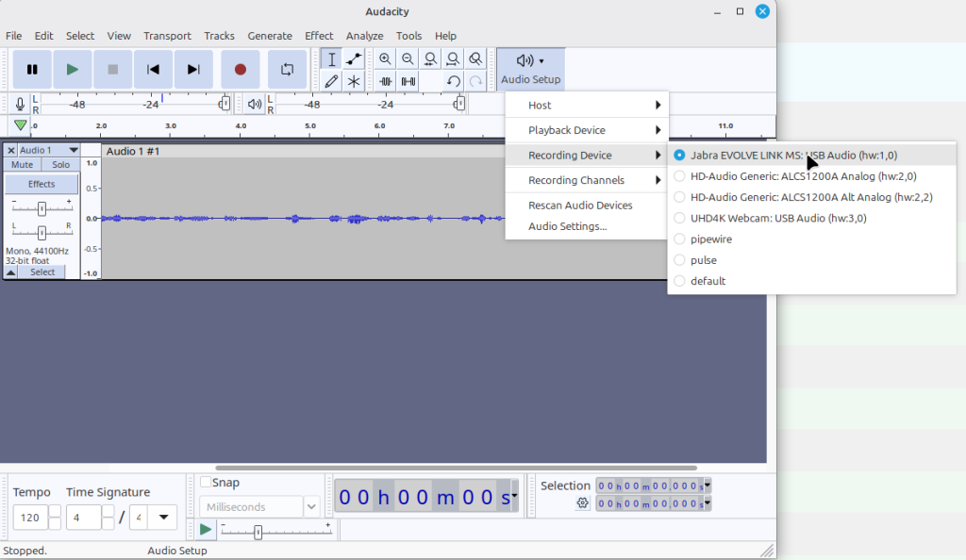Screen dimensions: 966x560
Task: Open the Effect menu
Action: pyautogui.click(x=319, y=36)
